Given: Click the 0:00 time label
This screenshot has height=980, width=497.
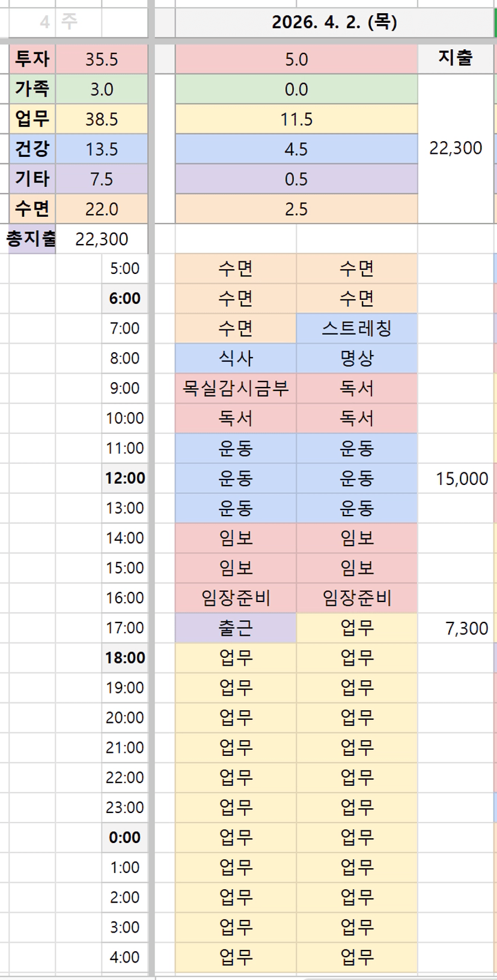Looking at the screenshot, I should [x=125, y=838].
